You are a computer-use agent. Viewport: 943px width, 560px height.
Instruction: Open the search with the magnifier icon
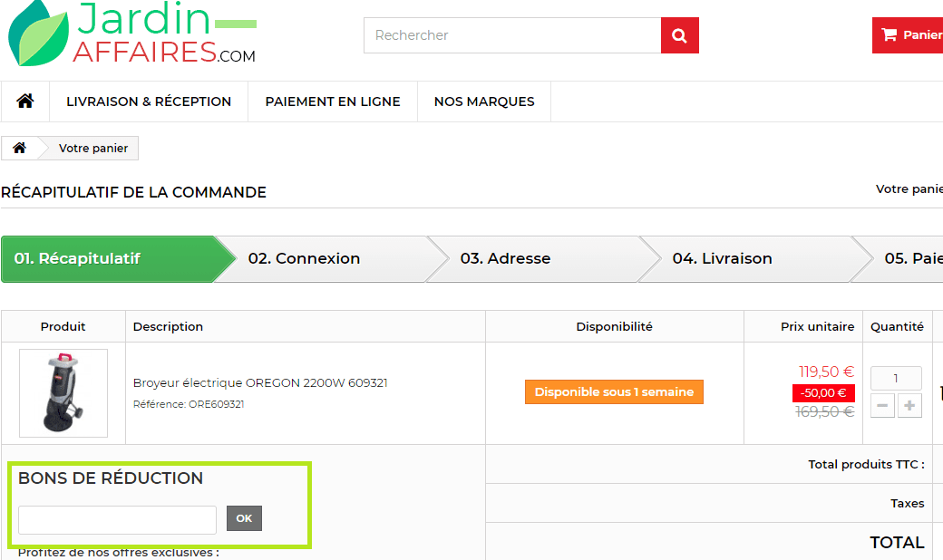pos(679,34)
